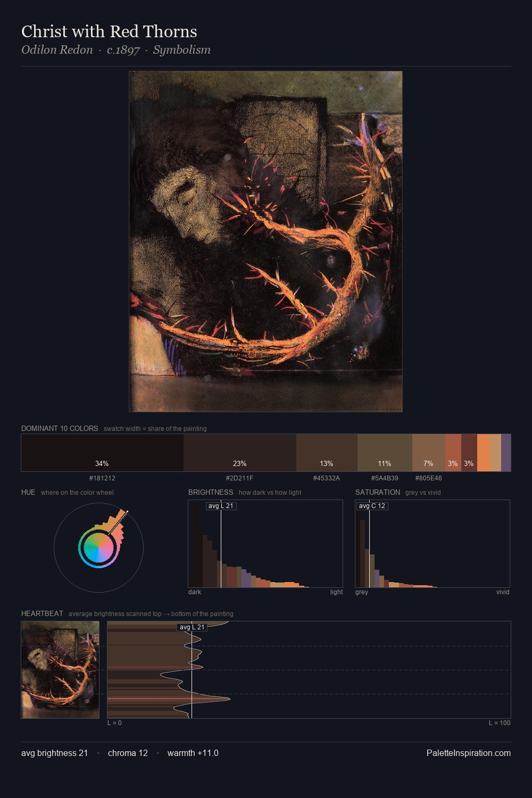The height and width of the screenshot is (798, 532).
Task: Select the 23% dark brown swatch
Action: click(x=240, y=453)
